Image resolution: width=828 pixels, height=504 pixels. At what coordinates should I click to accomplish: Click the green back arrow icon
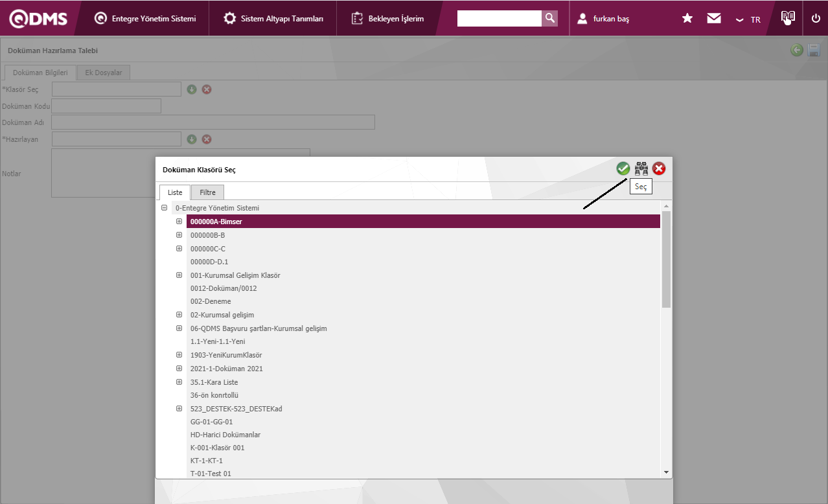pos(797,50)
